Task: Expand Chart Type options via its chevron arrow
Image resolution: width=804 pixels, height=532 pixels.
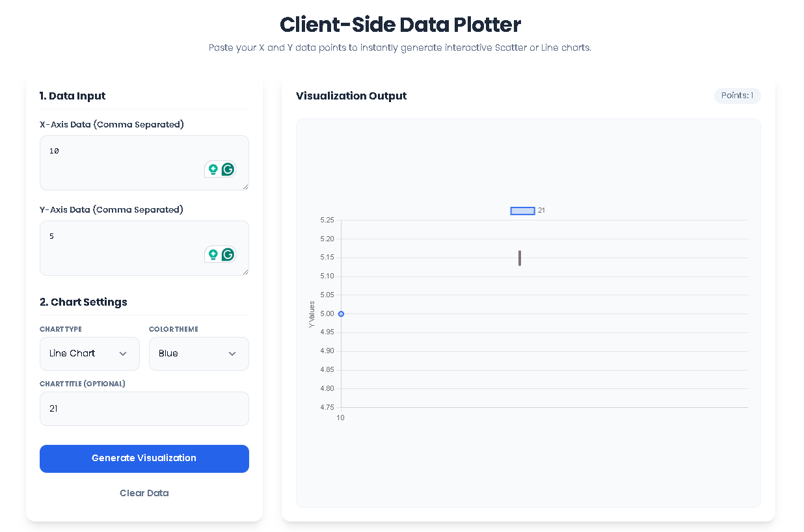Action: 123,353
